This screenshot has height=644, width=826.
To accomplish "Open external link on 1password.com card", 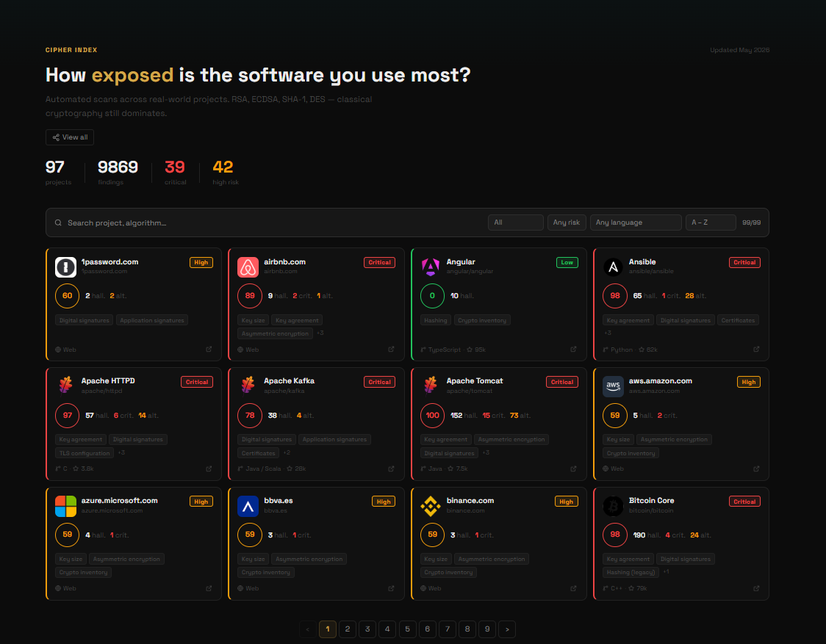I will click(209, 349).
